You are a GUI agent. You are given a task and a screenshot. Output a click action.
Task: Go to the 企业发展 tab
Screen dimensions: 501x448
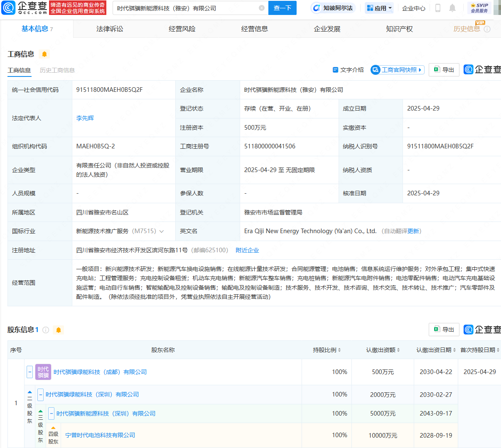coord(327,29)
